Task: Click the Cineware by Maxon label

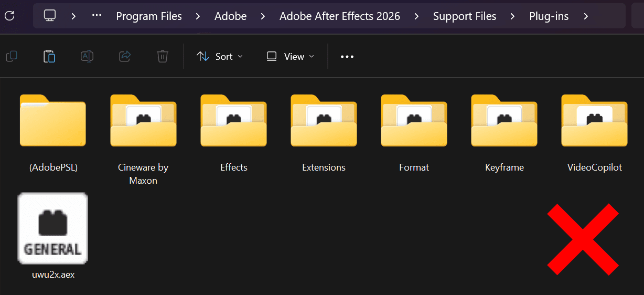Action: point(143,174)
